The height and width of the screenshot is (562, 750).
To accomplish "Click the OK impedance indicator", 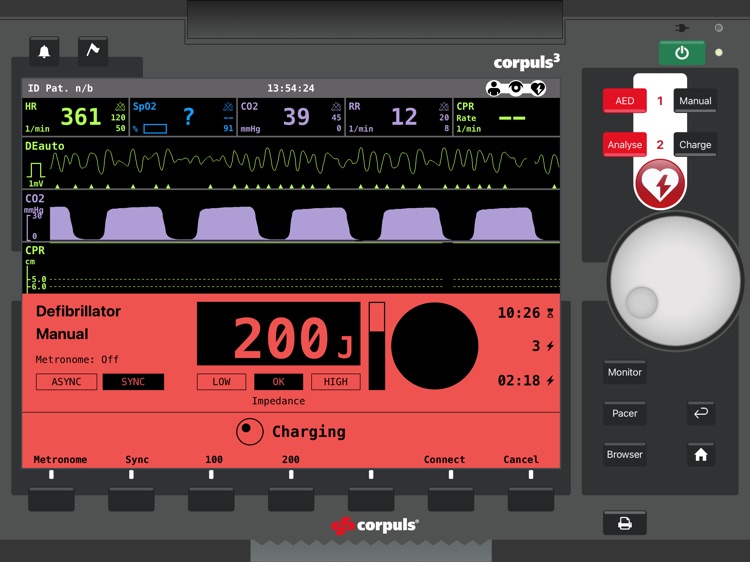I will (x=278, y=382).
